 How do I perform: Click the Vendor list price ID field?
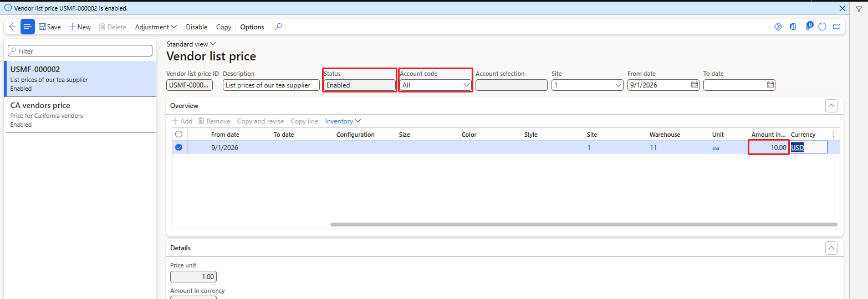[190, 85]
